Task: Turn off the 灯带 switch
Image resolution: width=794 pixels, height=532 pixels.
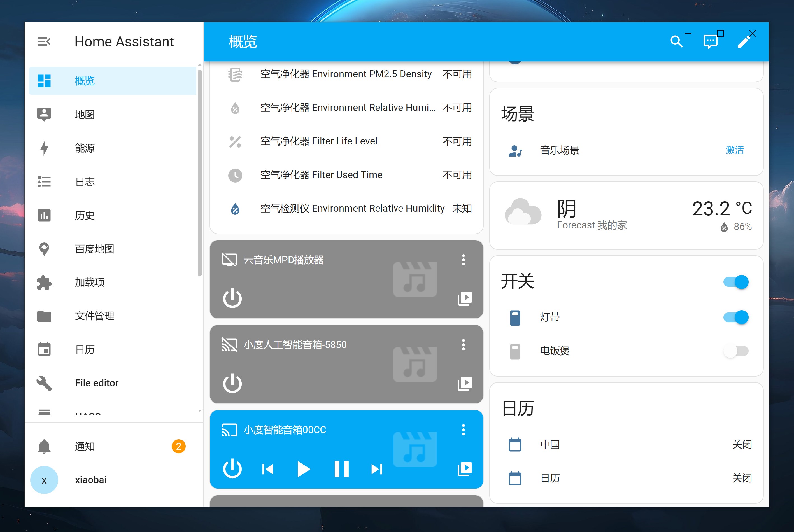Action: pyautogui.click(x=736, y=317)
